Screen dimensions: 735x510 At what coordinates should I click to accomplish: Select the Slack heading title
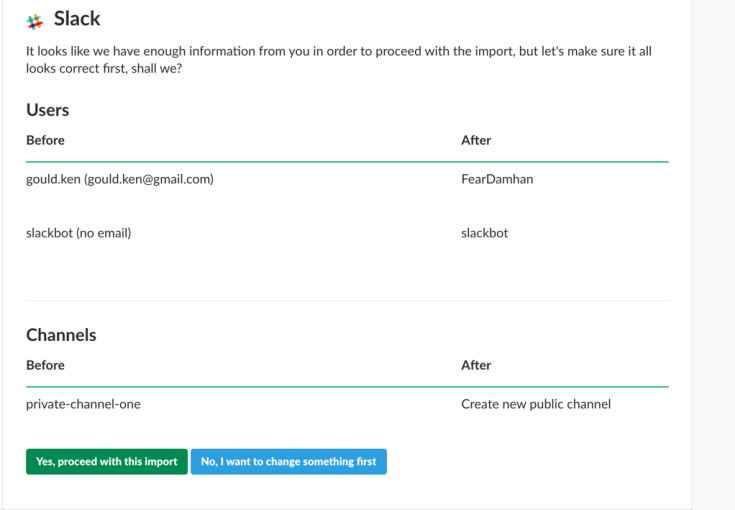coord(77,19)
